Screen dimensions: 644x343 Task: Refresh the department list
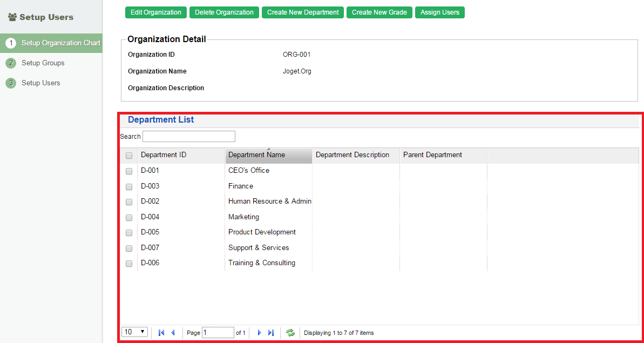click(x=290, y=333)
